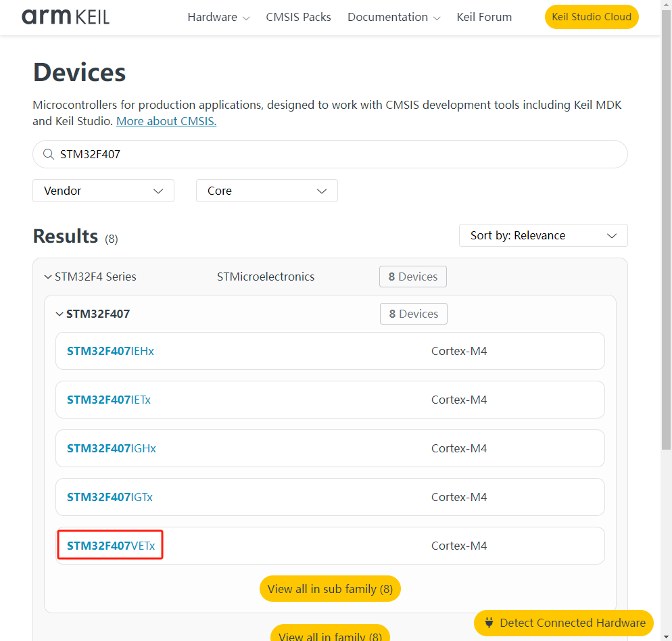Image resolution: width=672 pixels, height=641 pixels.
Task: Click View all in sub family (8)
Action: pos(330,589)
